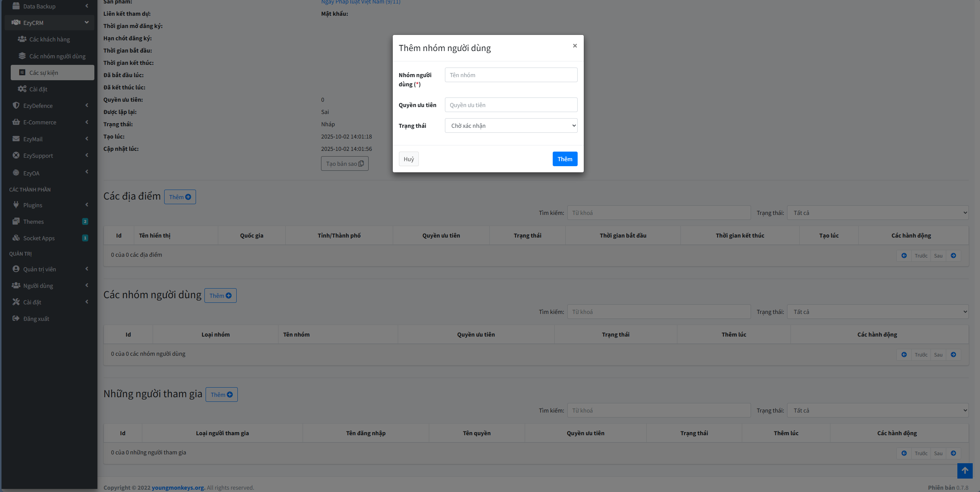
Task: Open Các khách hàng menu item
Action: (49, 39)
